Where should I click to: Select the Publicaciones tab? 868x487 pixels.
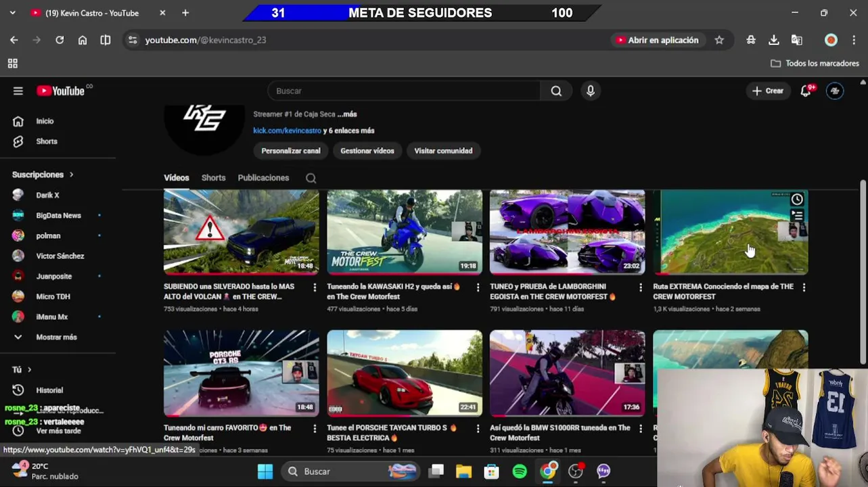point(263,178)
